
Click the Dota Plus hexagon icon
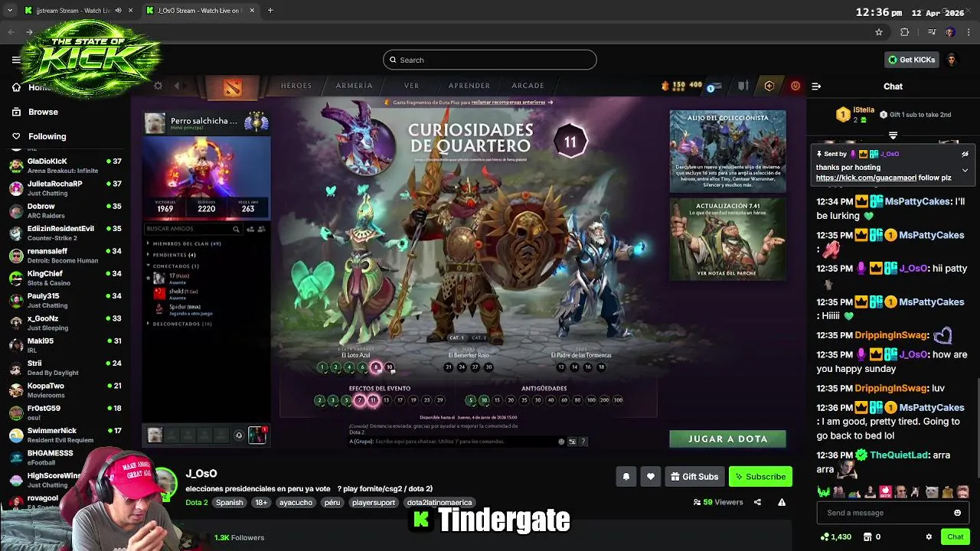coord(769,86)
